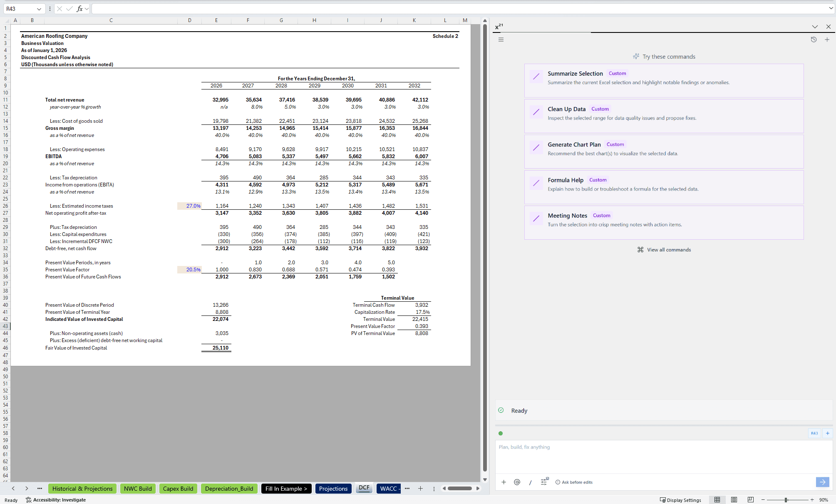The height and width of the screenshot is (504, 836).
Task: Click the slash command icon in chat box
Action: 530,482
